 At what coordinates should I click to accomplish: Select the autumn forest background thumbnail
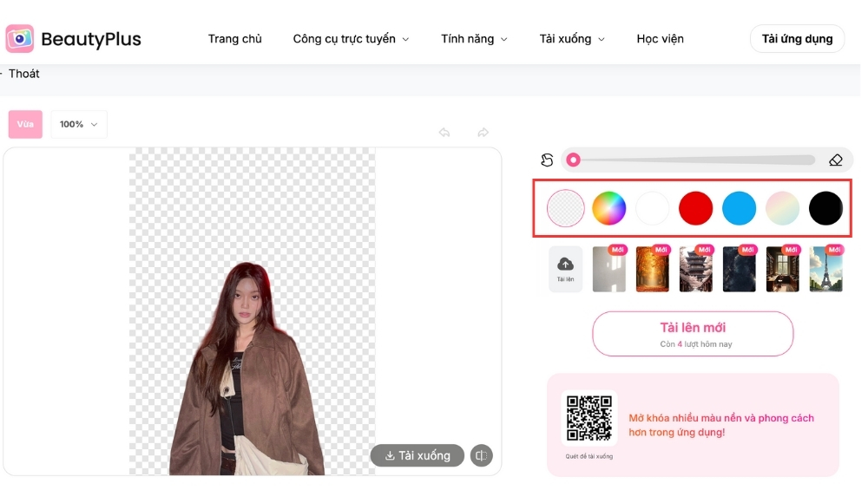point(652,269)
